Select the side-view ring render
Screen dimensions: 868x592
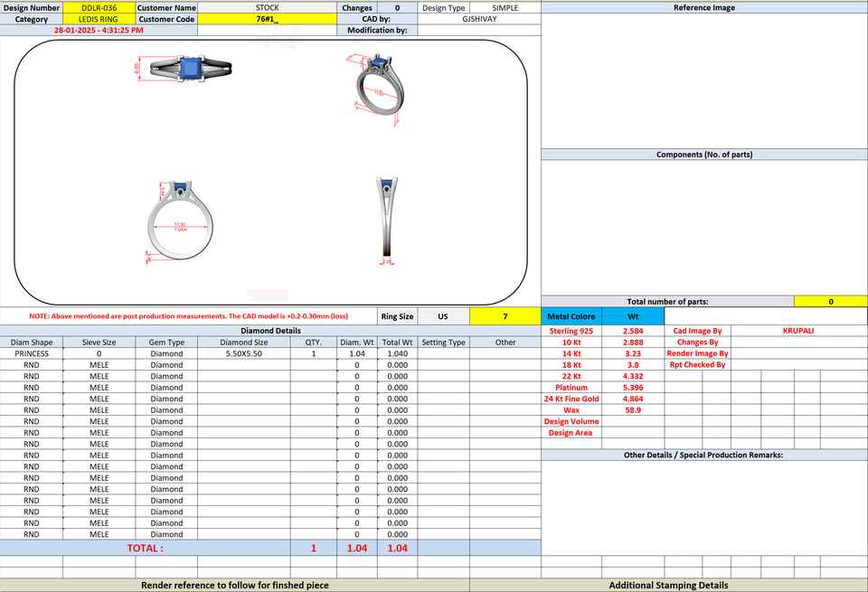387,221
